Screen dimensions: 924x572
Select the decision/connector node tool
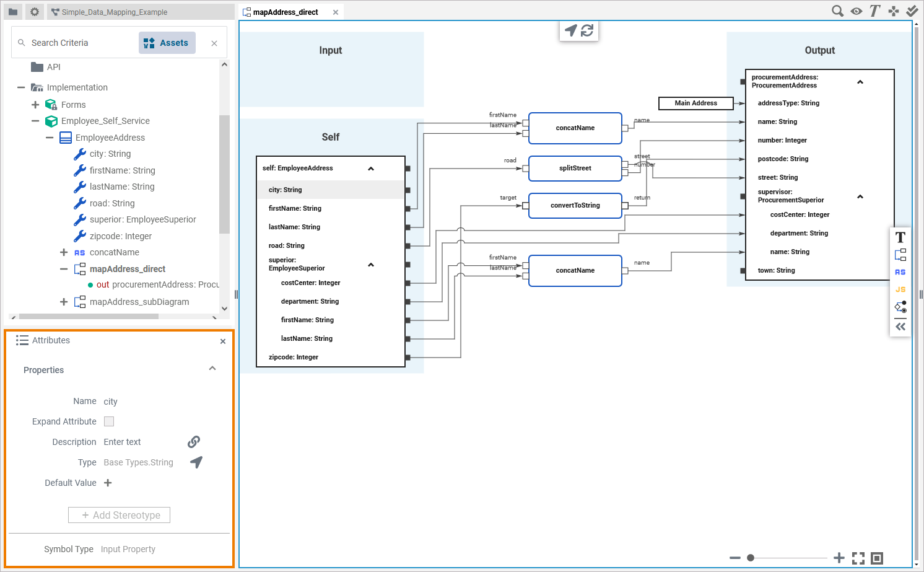pyautogui.click(x=900, y=306)
